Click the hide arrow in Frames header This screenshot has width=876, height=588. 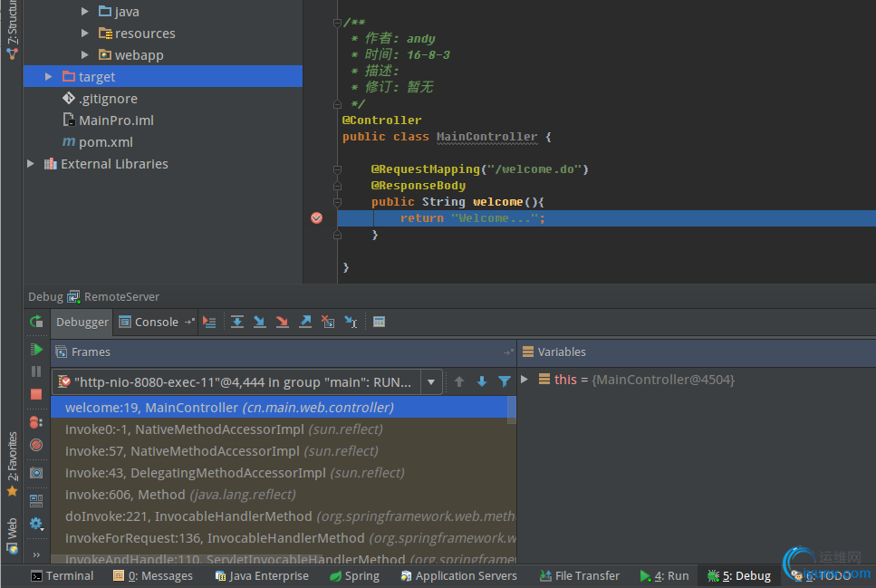[x=508, y=352]
